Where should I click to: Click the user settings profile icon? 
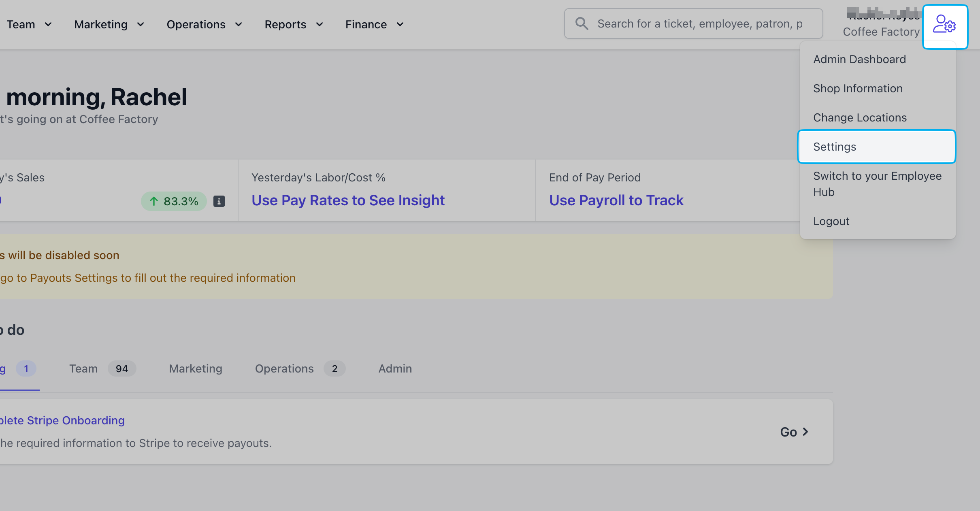(x=945, y=26)
